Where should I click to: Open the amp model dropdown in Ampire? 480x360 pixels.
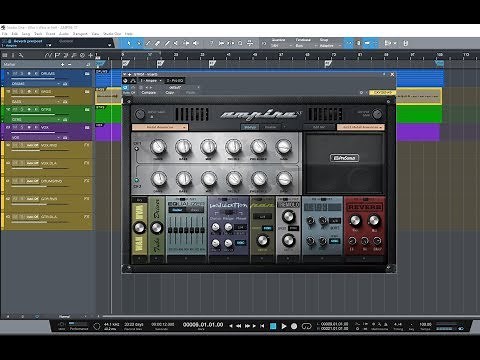click(160, 127)
